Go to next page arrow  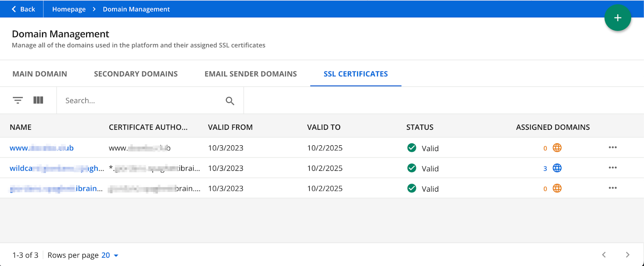pos(627,255)
